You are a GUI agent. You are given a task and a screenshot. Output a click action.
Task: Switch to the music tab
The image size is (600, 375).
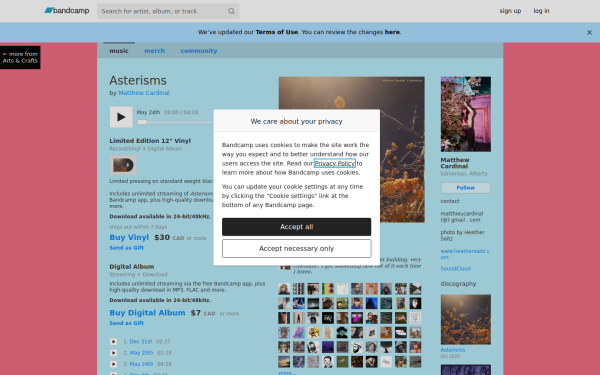[x=119, y=51]
